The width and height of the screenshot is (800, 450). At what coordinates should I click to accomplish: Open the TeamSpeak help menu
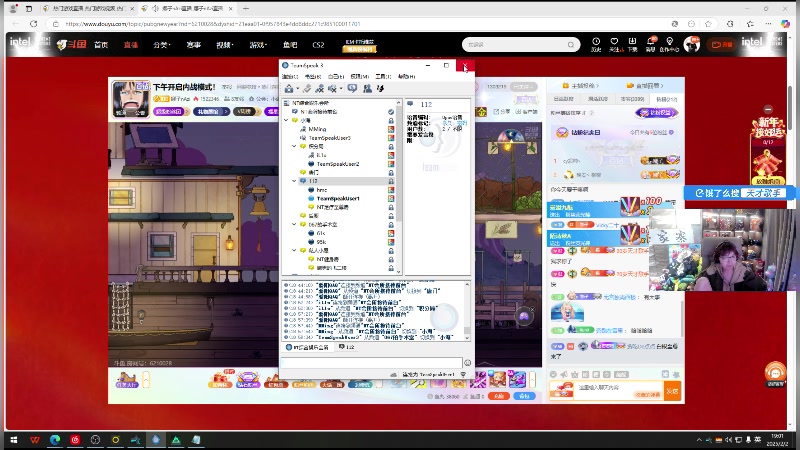407,77
